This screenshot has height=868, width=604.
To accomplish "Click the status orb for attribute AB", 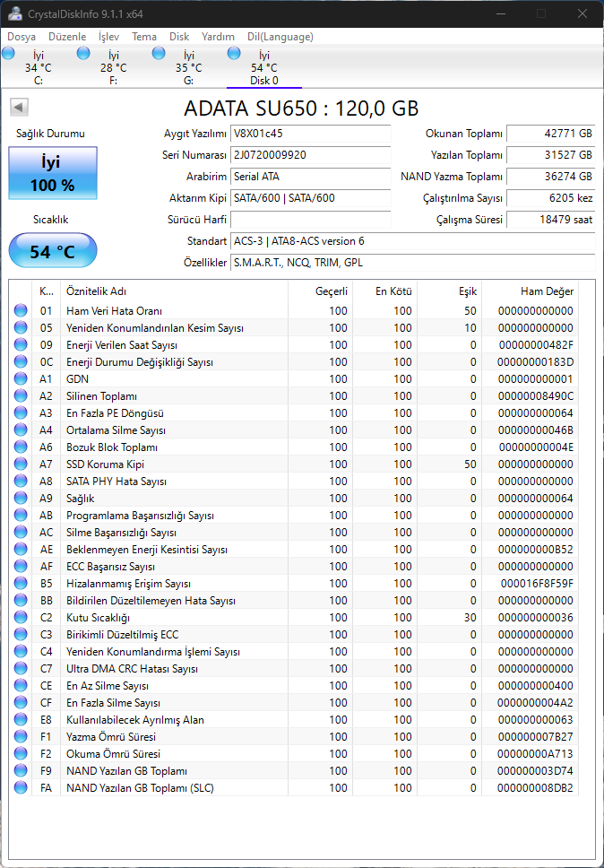I will pyautogui.click(x=21, y=516).
